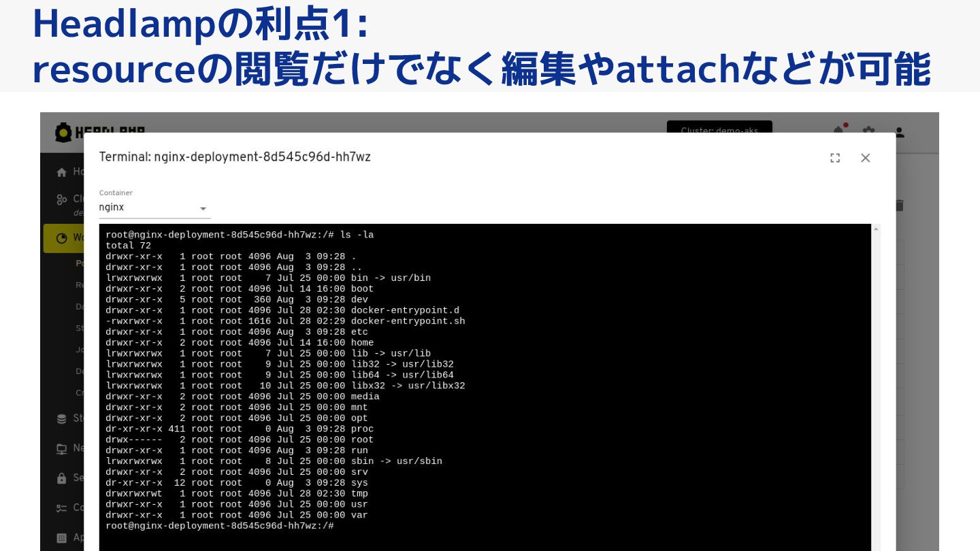Click the terminal scrollbar up arrow
Image resolution: width=980 pixels, height=551 pixels.
(x=876, y=229)
